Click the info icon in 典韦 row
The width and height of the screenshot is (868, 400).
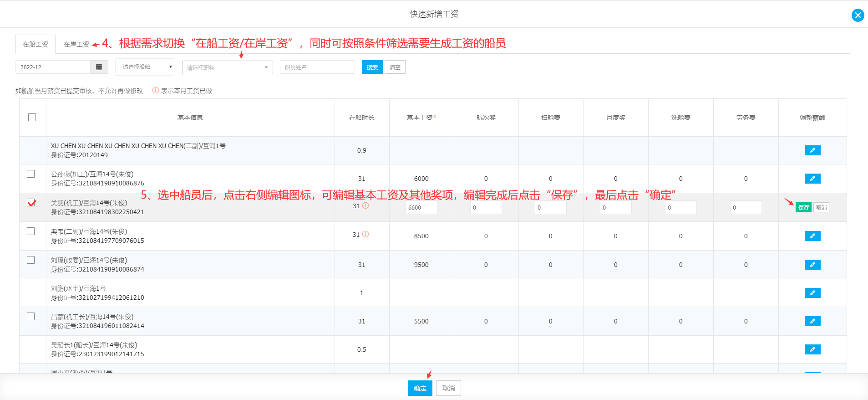[365, 234]
